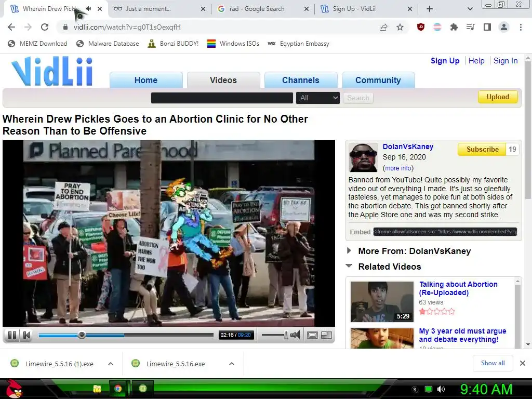532x399 pixels.
Task: Mute the tab via the speaker icon
Action: 89,9
